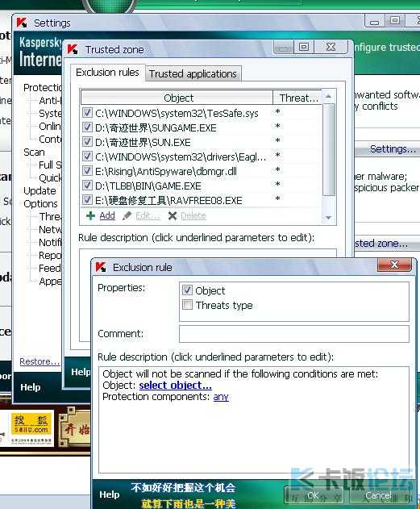
Task: Select Scan in the Settings tree
Action: 34,152
